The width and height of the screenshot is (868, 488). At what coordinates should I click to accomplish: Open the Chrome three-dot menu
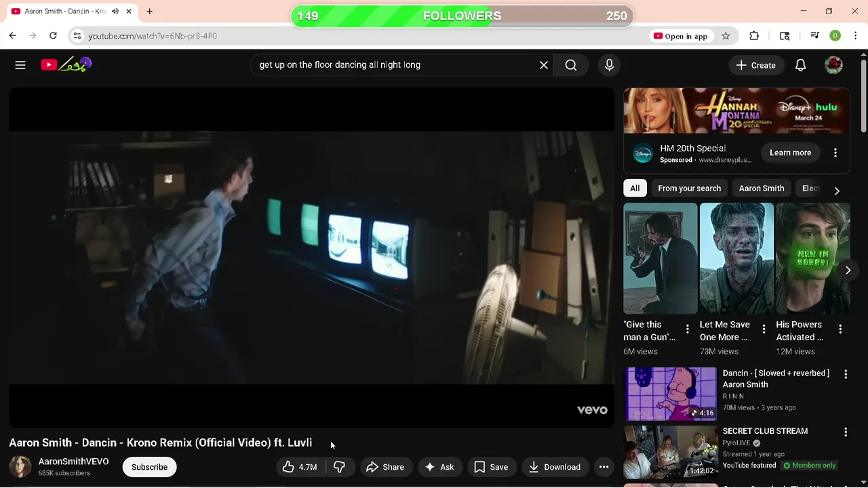856,36
